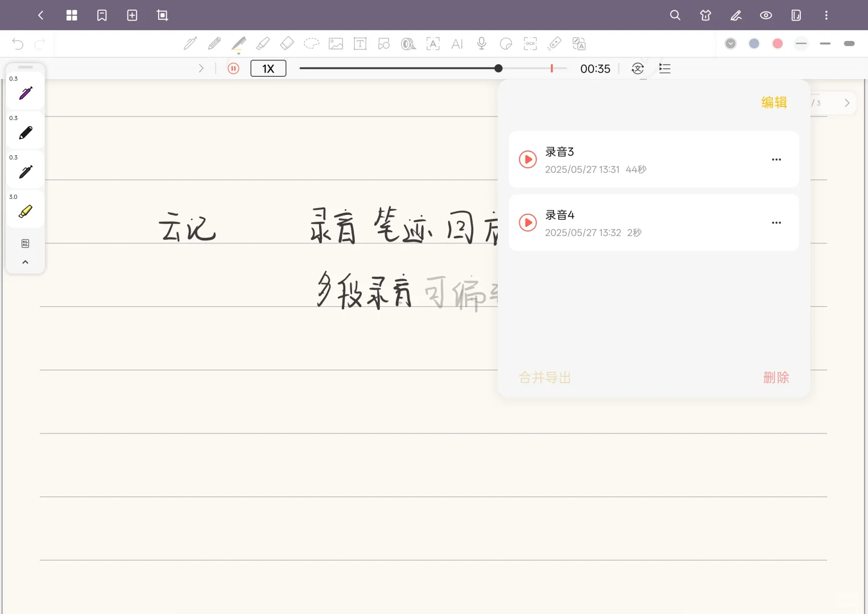
Task: Choose the blue-gray color swatch
Action: [754, 44]
